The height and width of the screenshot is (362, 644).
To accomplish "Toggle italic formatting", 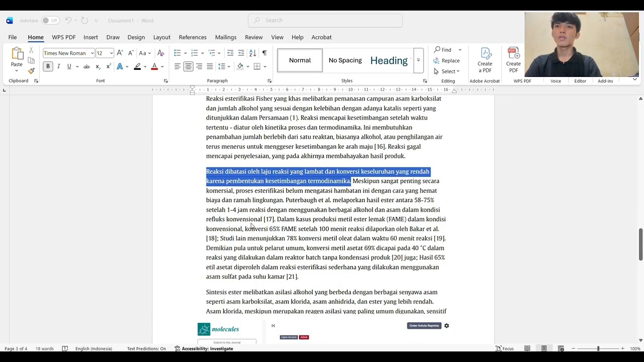I will pos(58,66).
